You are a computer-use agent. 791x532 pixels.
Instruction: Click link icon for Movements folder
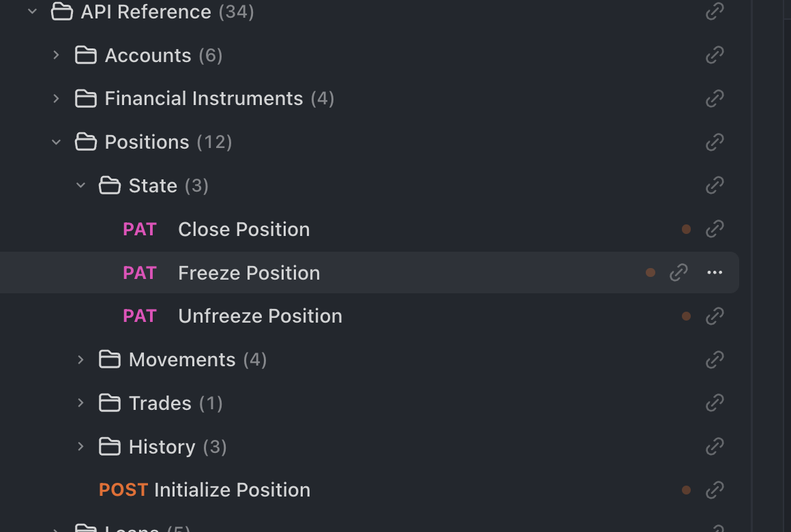(714, 359)
